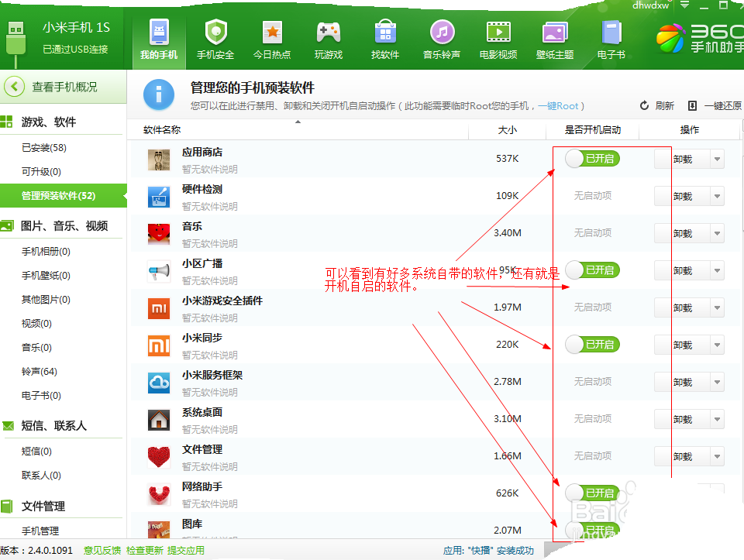The width and height of the screenshot is (744, 560).
Task: Open uninstall dropdown arrow for 应用商店
Action: pos(717,159)
